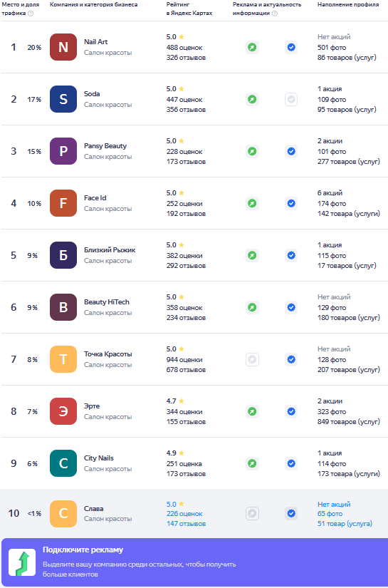Click the green arrow icon in Подключите рекламу banner
The image size is (388, 588).
click(x=22, y=562)
